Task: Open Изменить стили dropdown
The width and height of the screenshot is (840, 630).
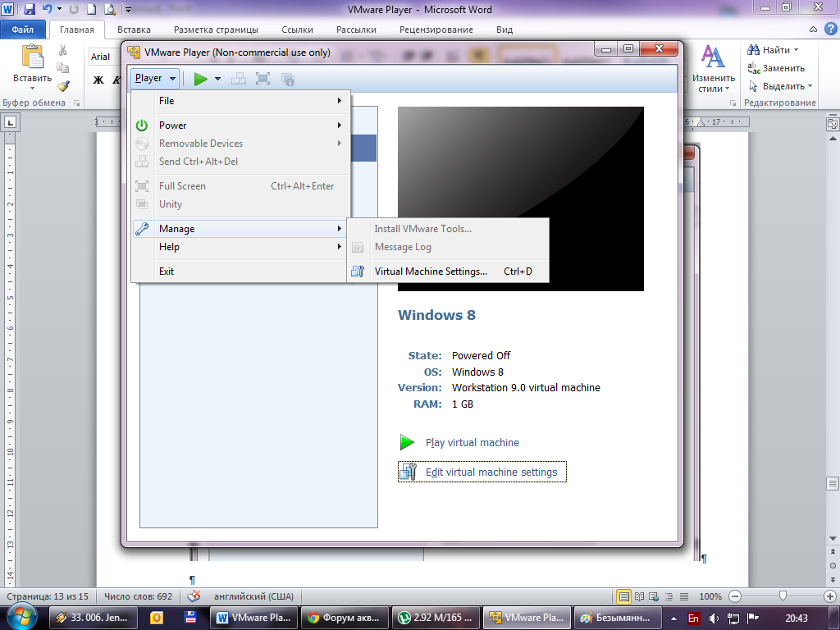Action: pos(713,70)
